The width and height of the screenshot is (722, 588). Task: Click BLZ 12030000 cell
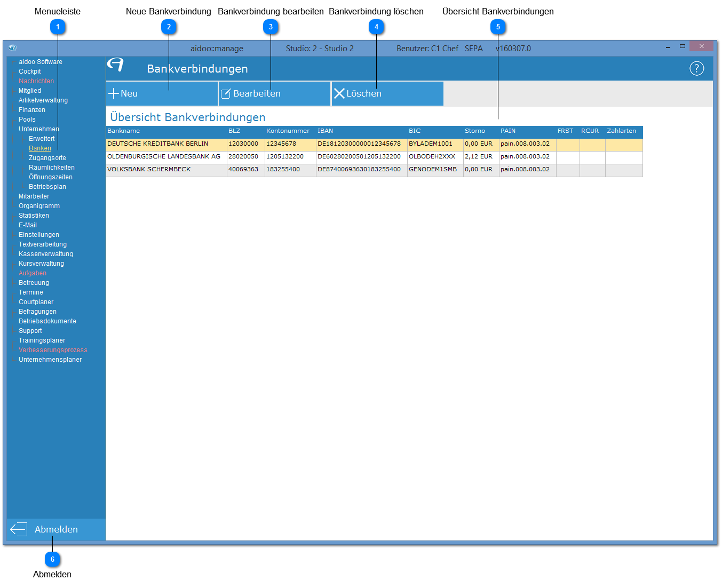(246, 144)
